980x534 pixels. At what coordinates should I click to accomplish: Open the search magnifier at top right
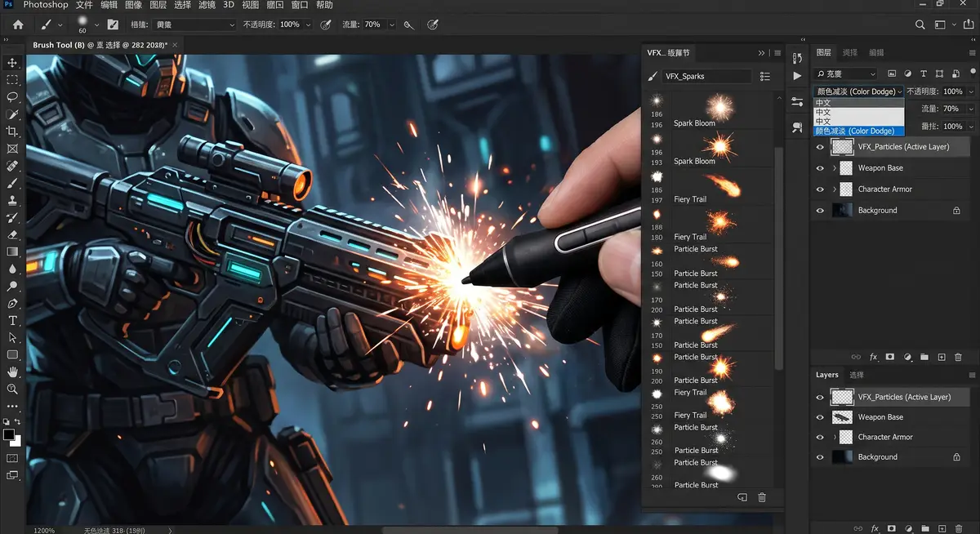click(920, 24)
